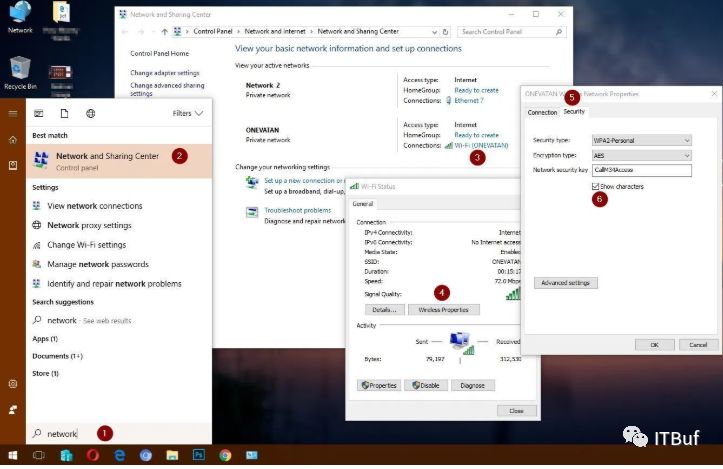
Task: Open the Network desktop icon
Action: 20,18
